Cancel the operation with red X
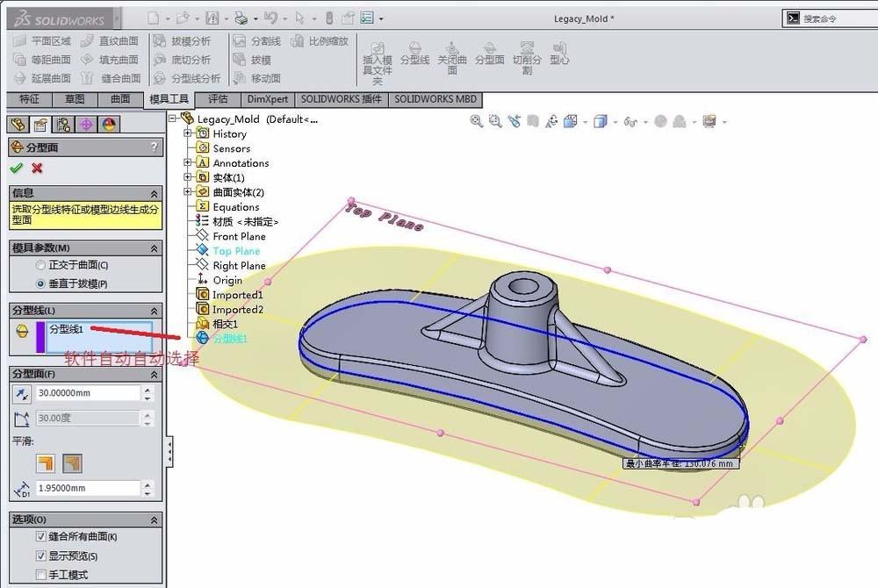 click(35, 169)
